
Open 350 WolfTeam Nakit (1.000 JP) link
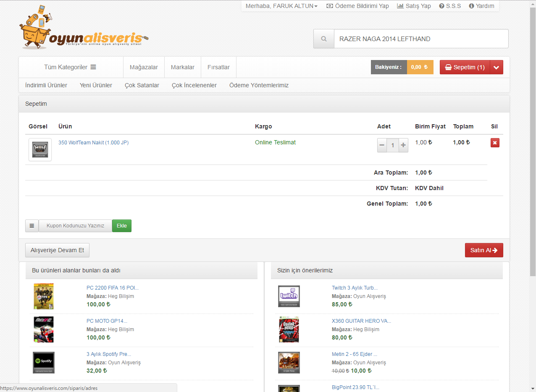pyautogui.click(x=93, y=143)
